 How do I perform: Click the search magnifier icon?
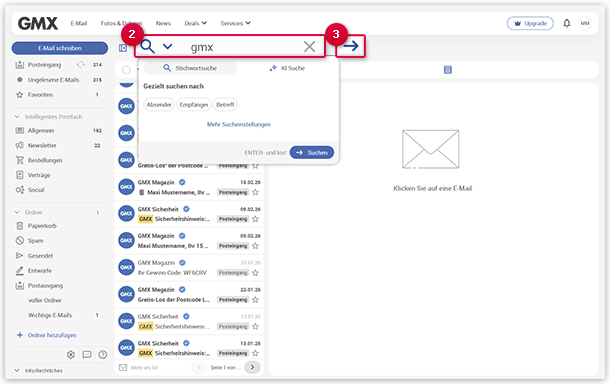point(147,46)
